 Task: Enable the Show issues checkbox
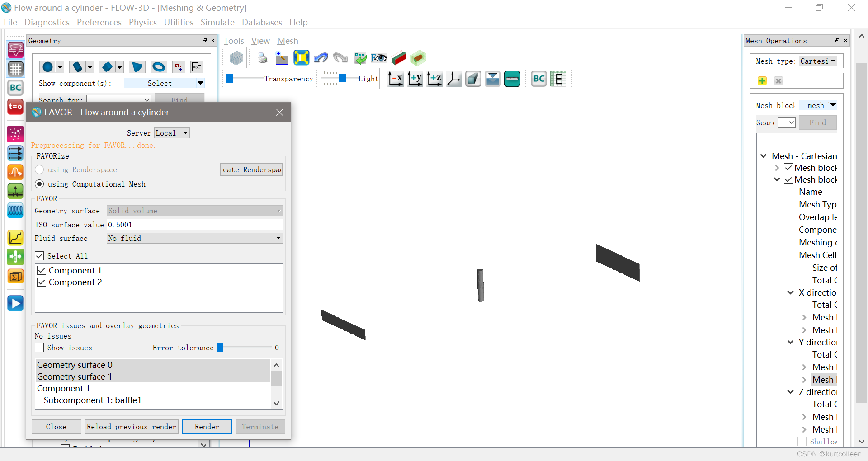point(39,348)
